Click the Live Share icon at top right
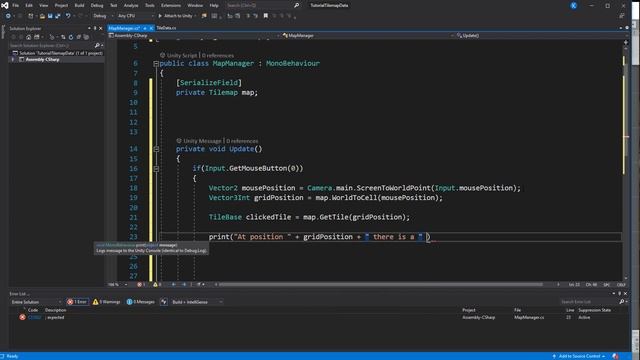The width and height of the screenshot is (640, 360). click(x=622, y=16)
